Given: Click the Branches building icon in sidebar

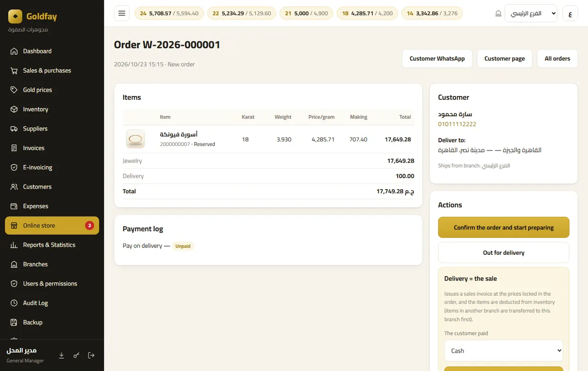Looking at the screenshot, I should 14,264.
